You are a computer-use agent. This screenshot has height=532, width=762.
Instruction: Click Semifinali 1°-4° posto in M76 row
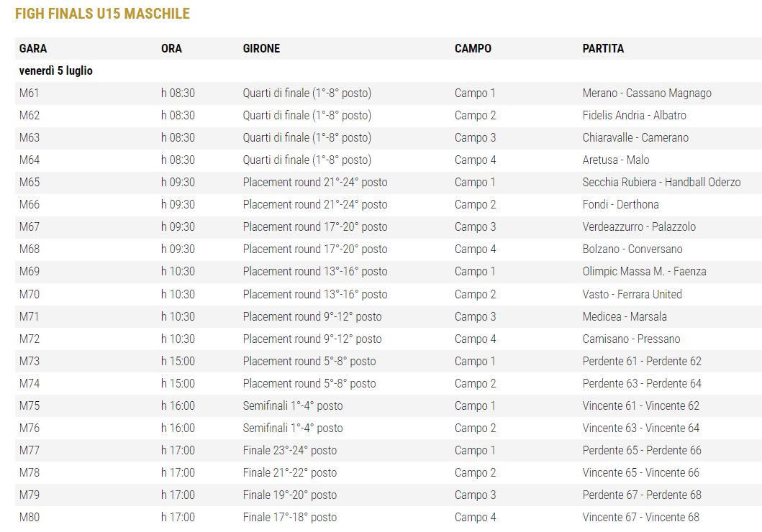[x=293, y=428]
